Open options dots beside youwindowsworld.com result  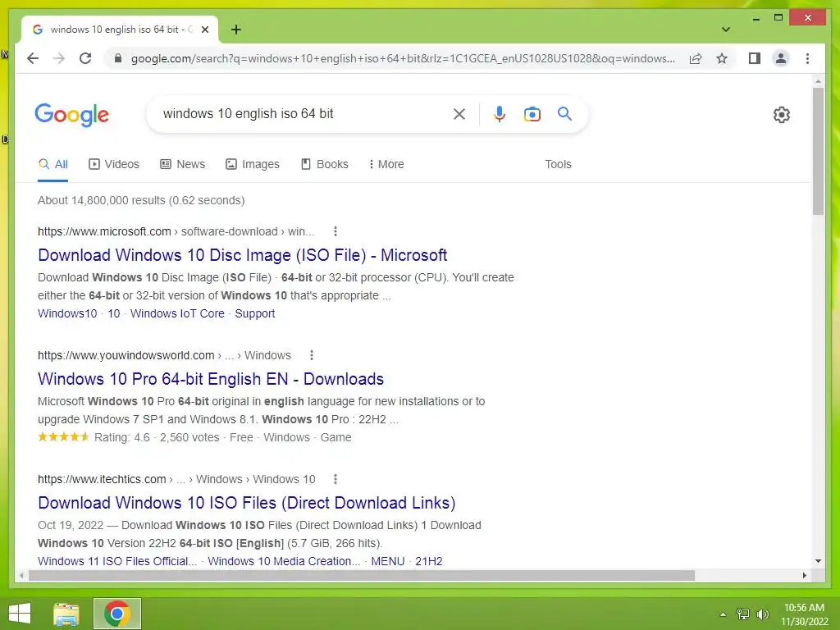311,355
